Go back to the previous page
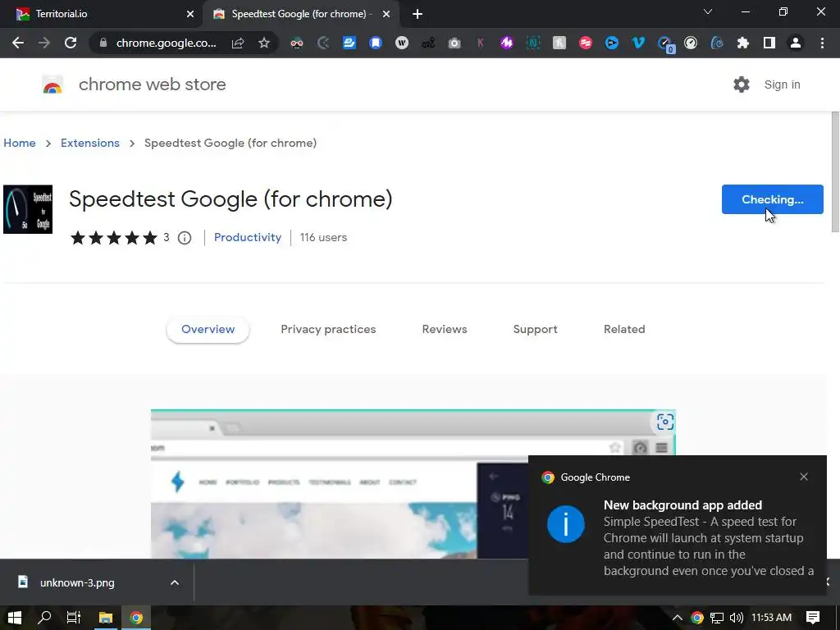This screenshot has width=840, height=630. coord(18,43)
